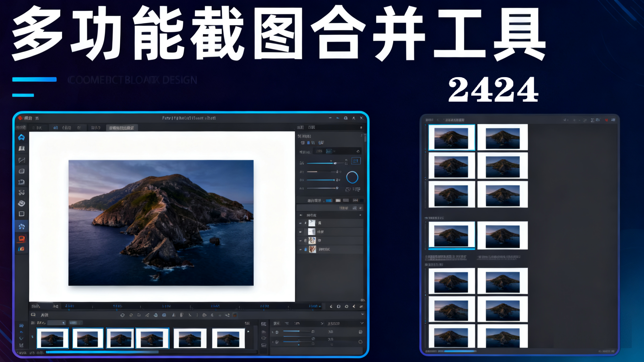Toggle visibility of the bottom layer row
This screenshot has height=362, width=644.
[301, 249]
